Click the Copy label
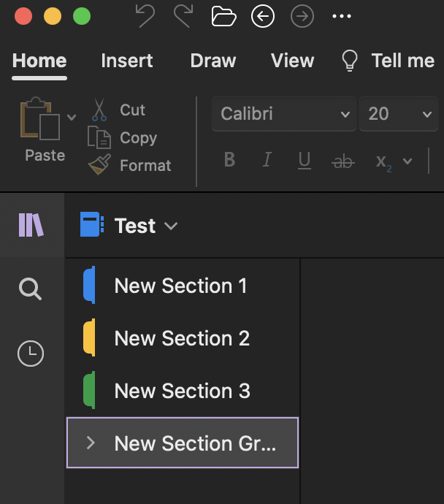This screenshot has height=504, width=444. pos(139,138)
